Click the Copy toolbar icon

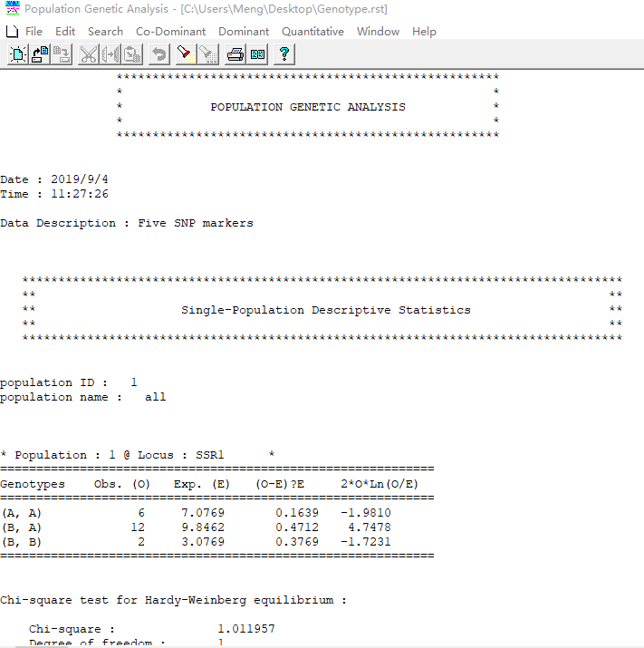111,54
